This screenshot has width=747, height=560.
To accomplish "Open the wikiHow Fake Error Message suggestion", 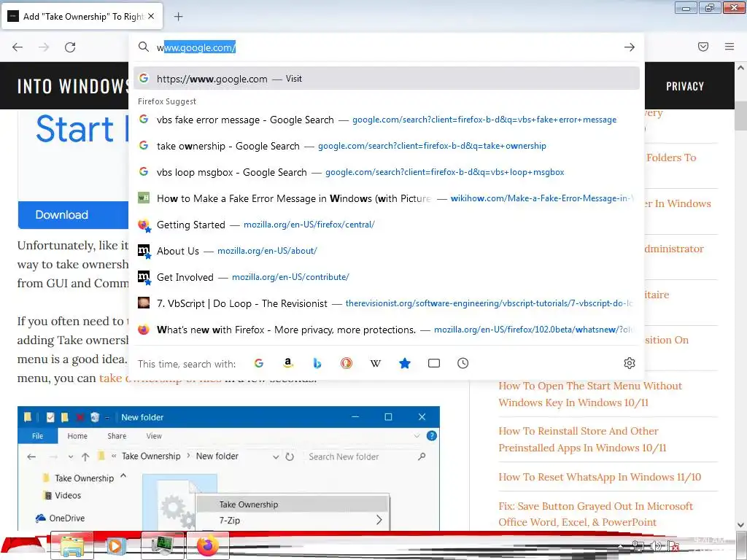I will (387, 198).
